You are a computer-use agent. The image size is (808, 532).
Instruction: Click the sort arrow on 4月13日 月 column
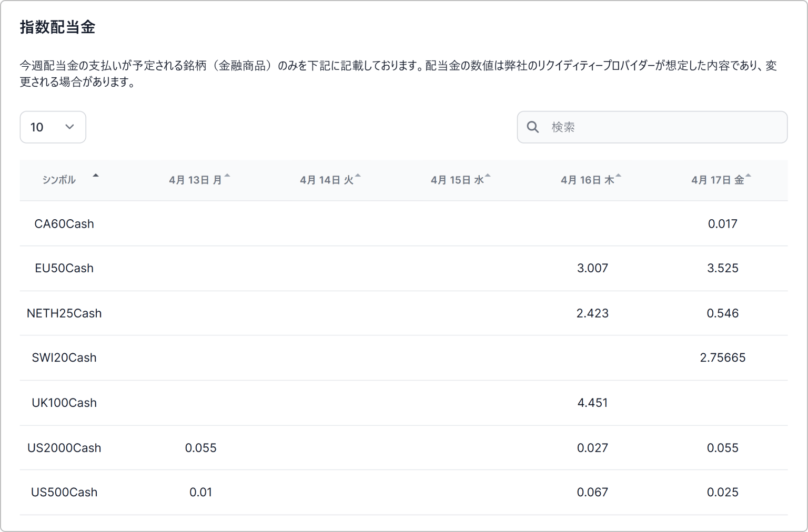(x=227, y=176)
